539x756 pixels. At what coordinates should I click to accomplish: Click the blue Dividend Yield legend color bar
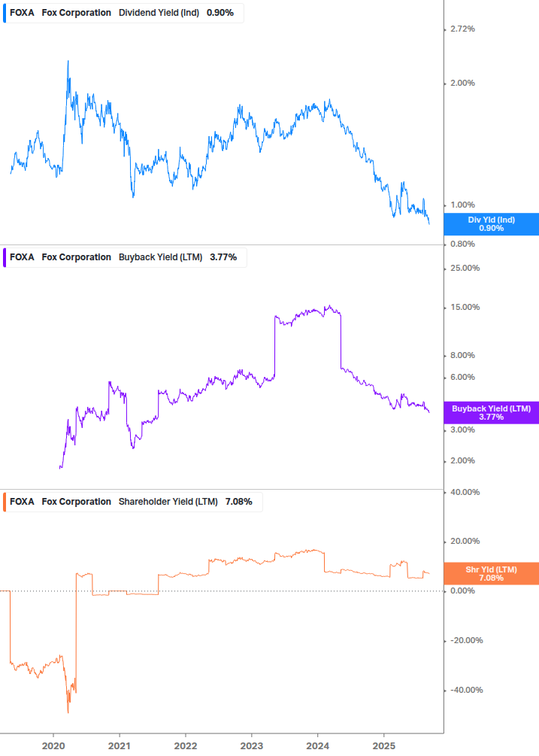point(5,13)
